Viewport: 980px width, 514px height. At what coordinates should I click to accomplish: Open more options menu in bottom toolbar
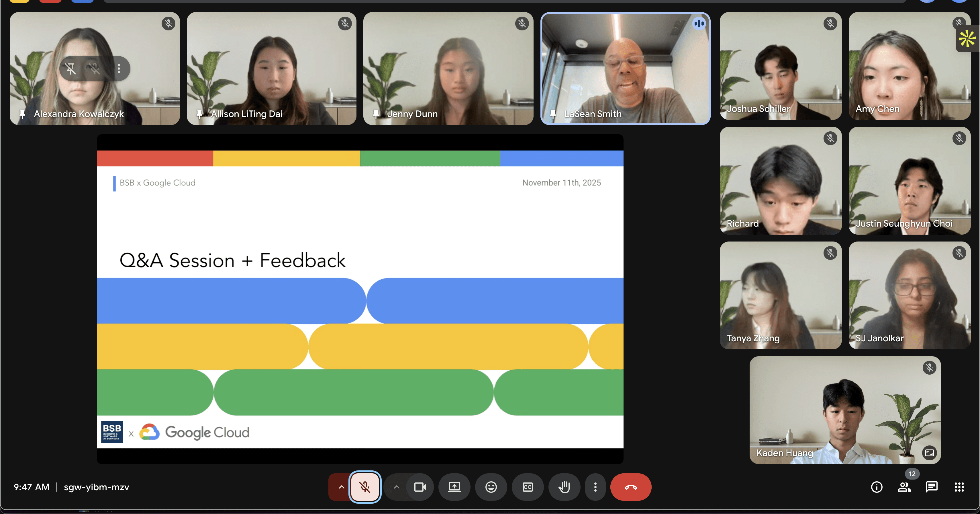pos(595,487)
